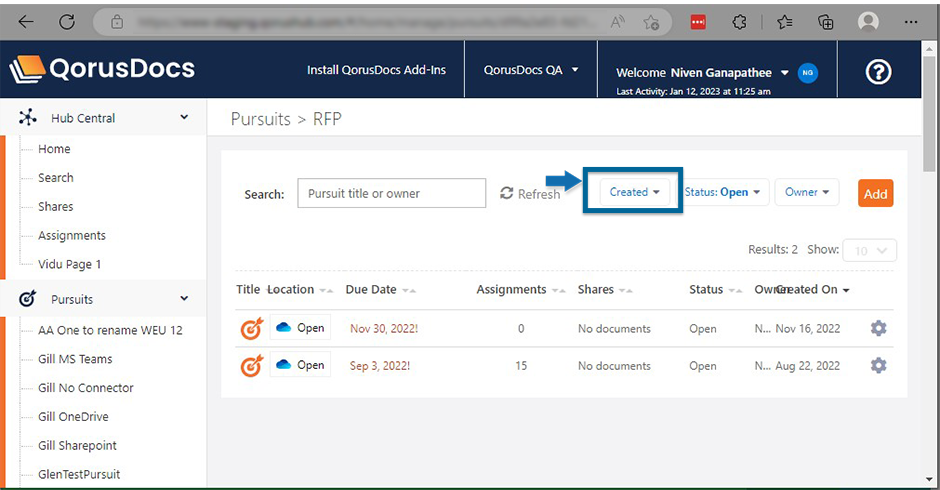Open Gill Sharepoint pursuit type
940x490 pixels.
77,445
